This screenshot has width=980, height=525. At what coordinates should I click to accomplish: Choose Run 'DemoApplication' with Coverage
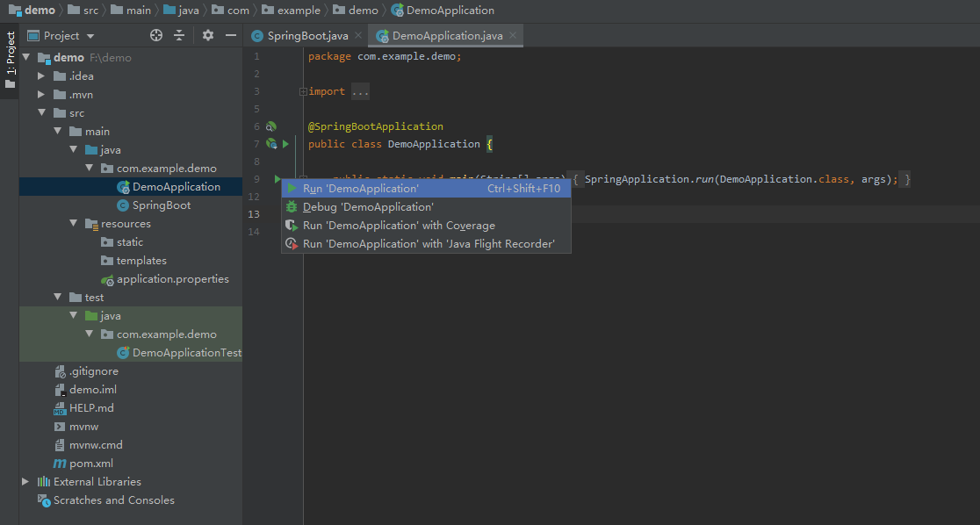[426, 225]
